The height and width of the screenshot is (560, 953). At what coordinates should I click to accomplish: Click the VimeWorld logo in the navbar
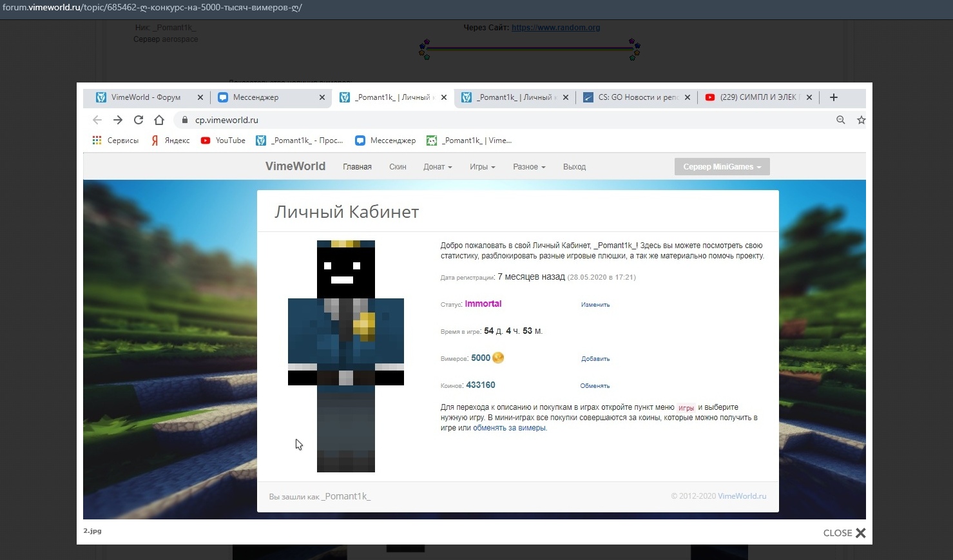point(295,166)
